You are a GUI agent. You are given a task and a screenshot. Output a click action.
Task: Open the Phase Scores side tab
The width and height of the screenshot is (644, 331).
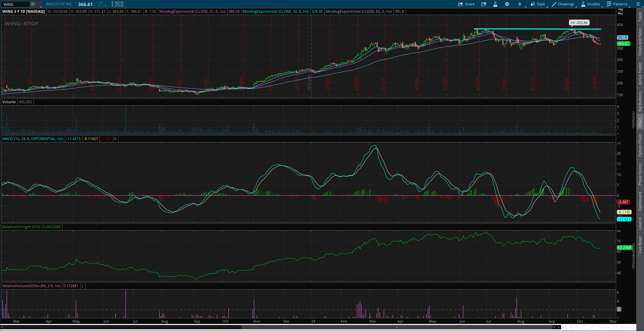(640, 174)
